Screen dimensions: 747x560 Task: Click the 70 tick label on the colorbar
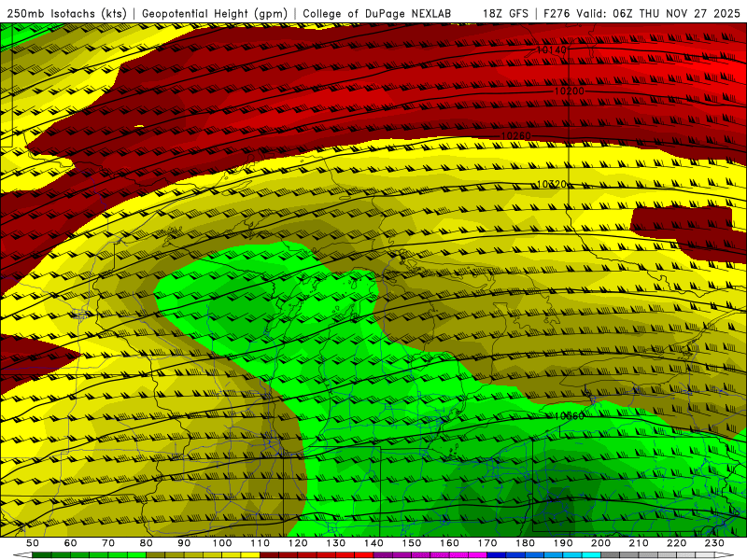click(x=108, y=543)
